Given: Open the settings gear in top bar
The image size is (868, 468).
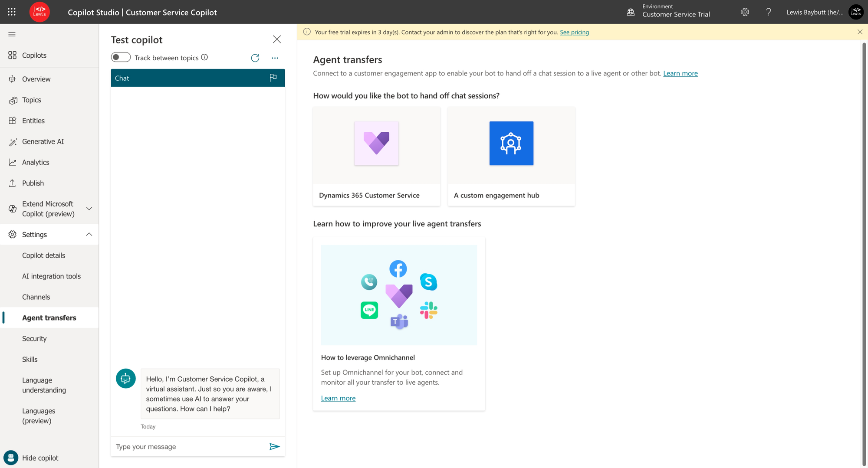Looking at the screenshot, I should [745, 12].
